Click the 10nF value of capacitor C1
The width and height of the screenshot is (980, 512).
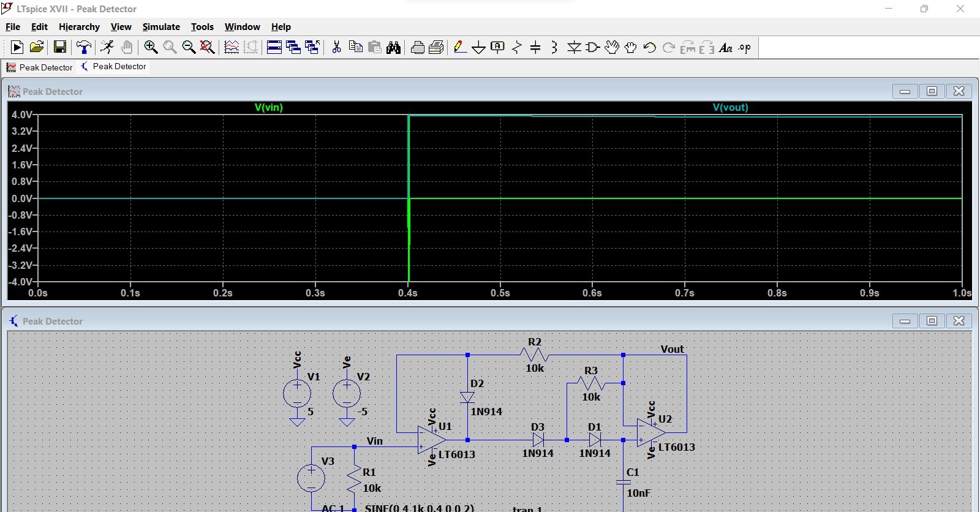pos(638,493)
